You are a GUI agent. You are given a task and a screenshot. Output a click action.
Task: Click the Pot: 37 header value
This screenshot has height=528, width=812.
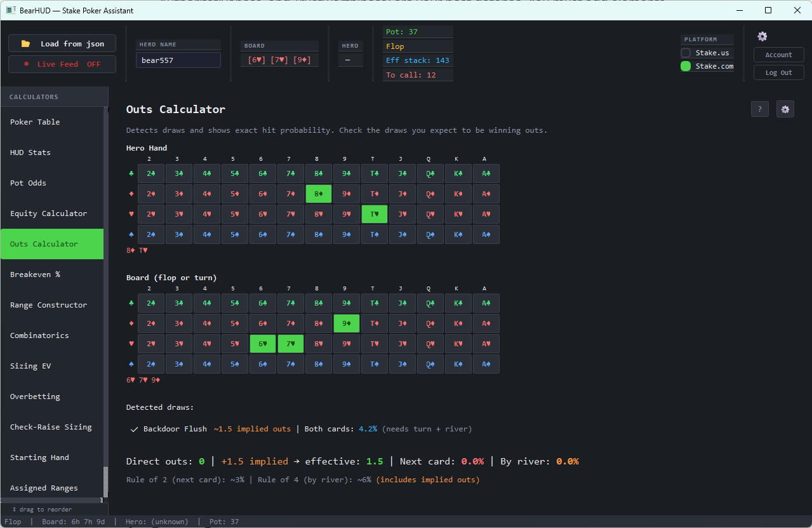[418, 32]
